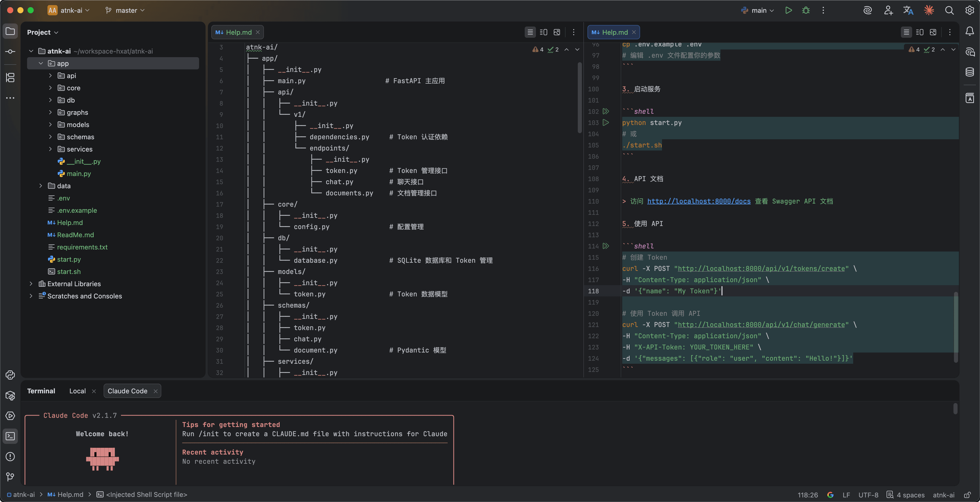The height and width of the screenshot is (502, 980).
Task: Click the Debug bug icon in toolbar
Action: (x=806, y=10)
